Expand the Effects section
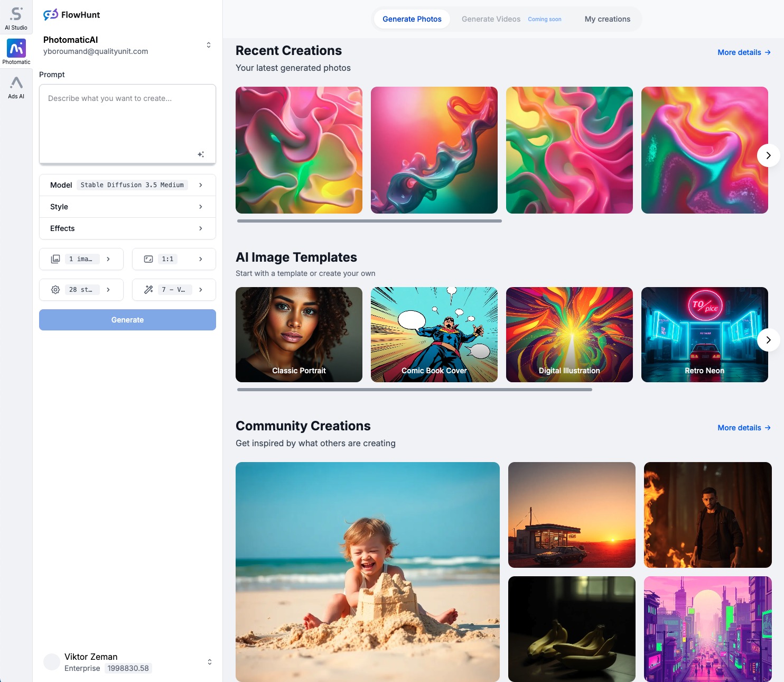This screenshot has height=682, width=784. click(x=127, y=228)
